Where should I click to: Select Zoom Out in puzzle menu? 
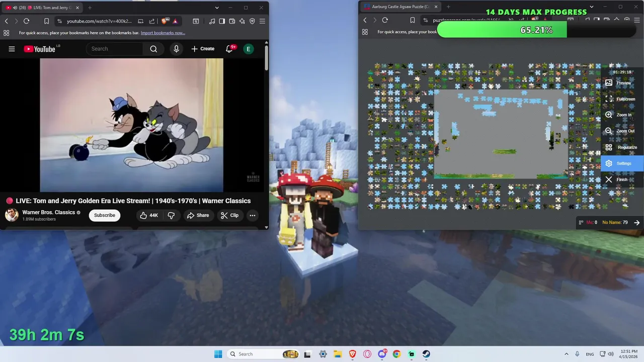(x=622, y=131)
